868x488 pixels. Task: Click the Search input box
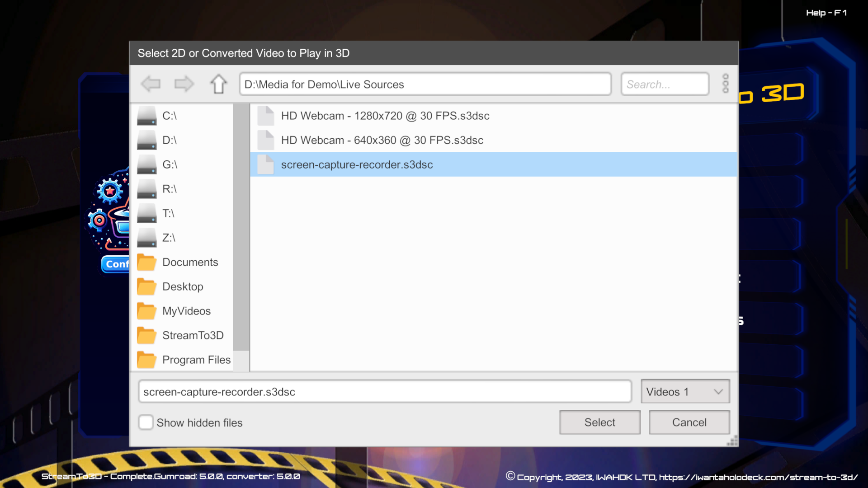pyautogui.click(x=665, y=84)
